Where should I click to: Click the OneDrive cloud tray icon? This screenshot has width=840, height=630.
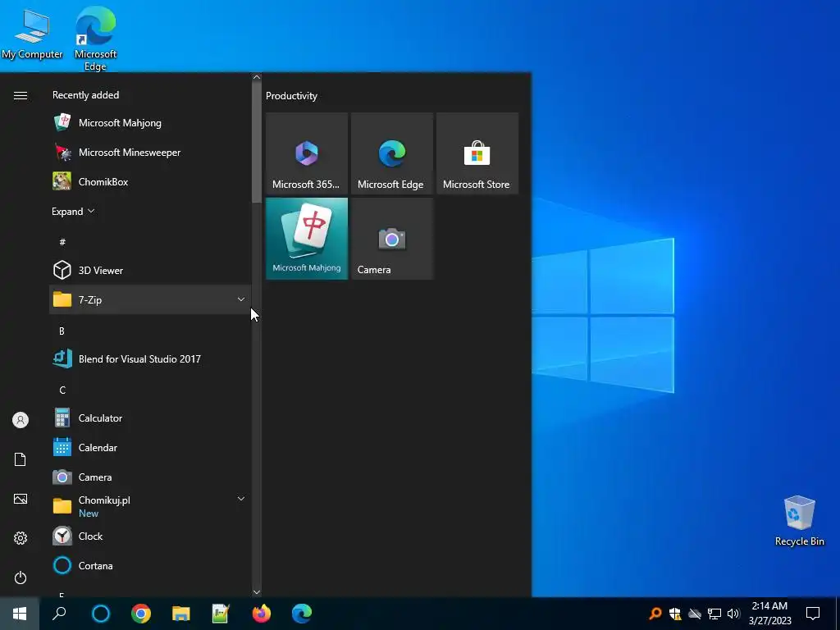tap(695, 614)
